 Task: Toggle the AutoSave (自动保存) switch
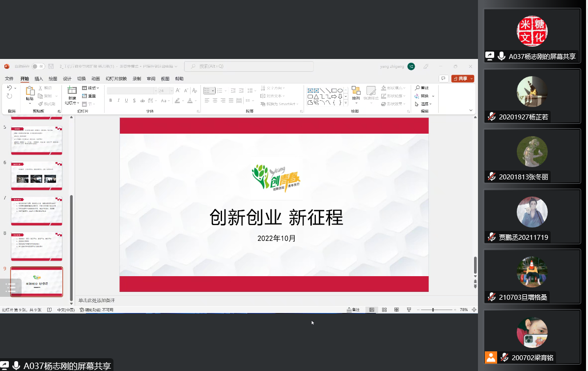click(x=38, y=66)
